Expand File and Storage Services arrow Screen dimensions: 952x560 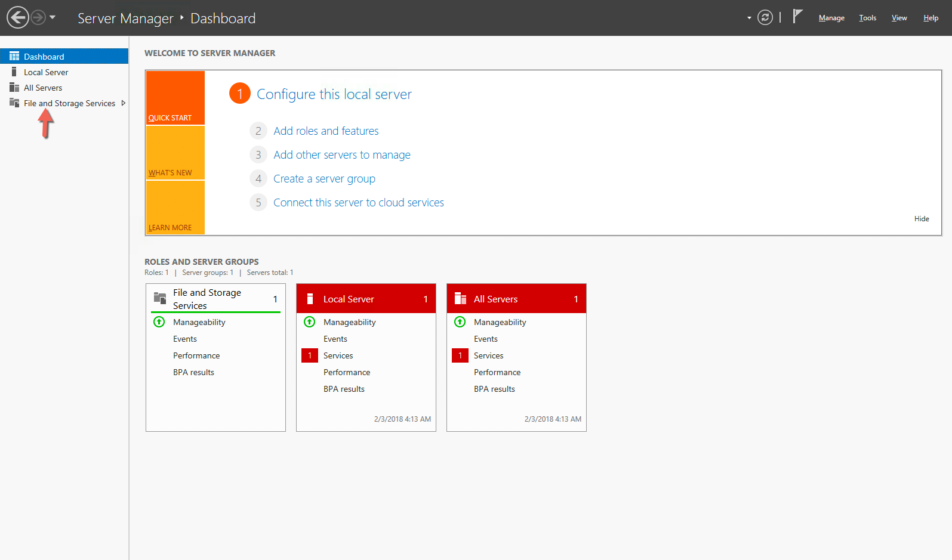pyautogui.click(x=124, y=103)
